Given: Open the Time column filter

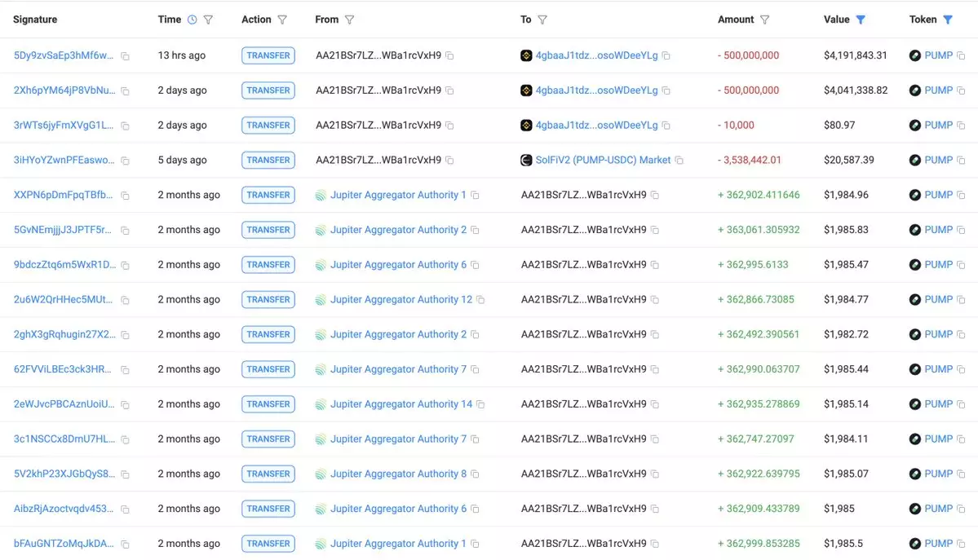Looking at the screenshot, I should click(x=208, y=20).
